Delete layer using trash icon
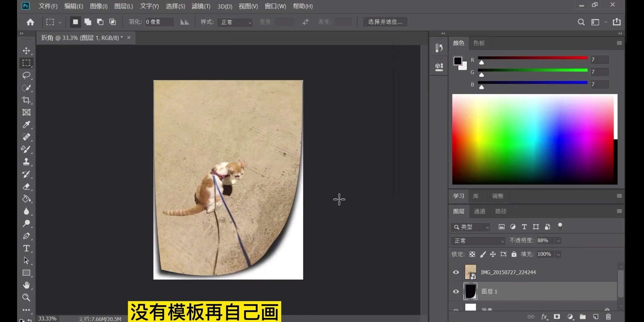 tap(608, 317)
